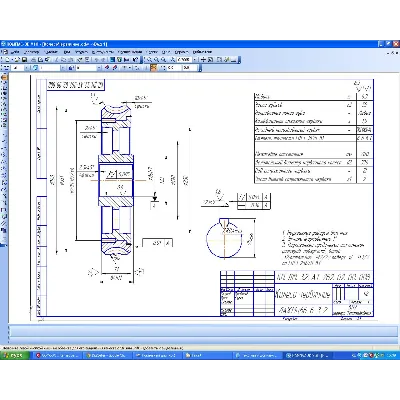Click the rectangle tool in left sidebar
This screenshot has width=400, height=400.
pos(4,210)
